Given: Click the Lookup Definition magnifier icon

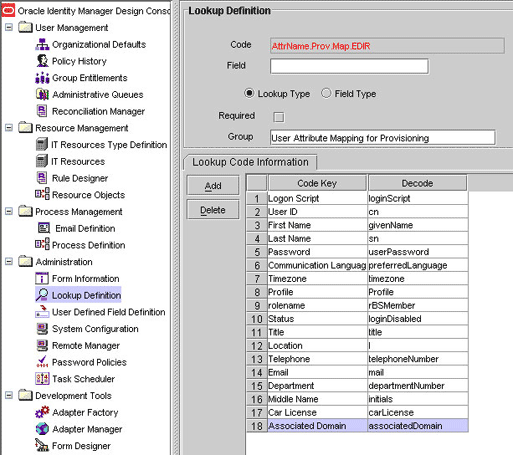Looking at the screenshot, I should pos(42,295).
